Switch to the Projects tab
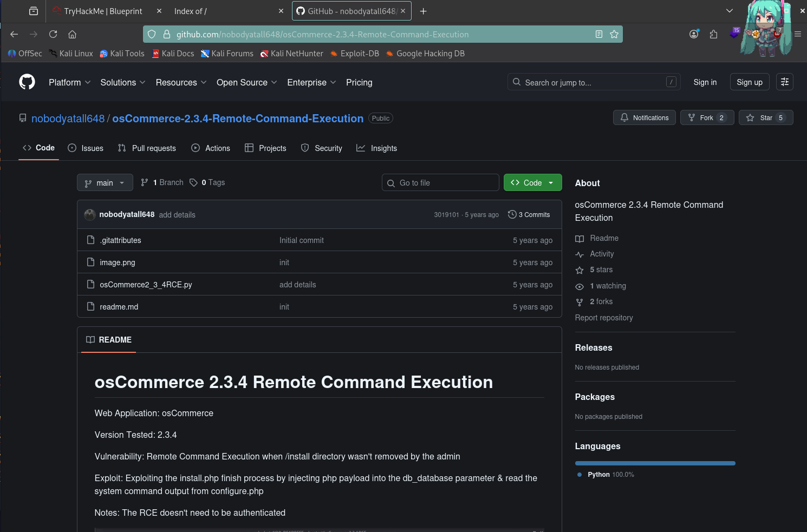 [265, 148]
